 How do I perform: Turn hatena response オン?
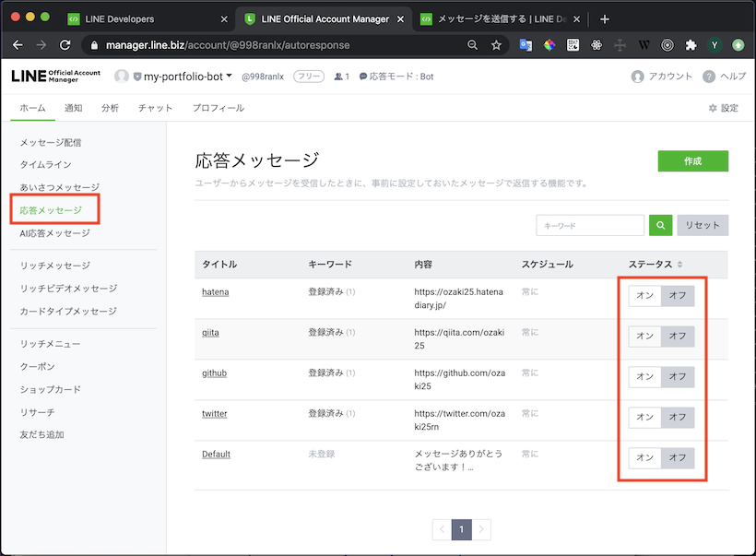(644, 296)
